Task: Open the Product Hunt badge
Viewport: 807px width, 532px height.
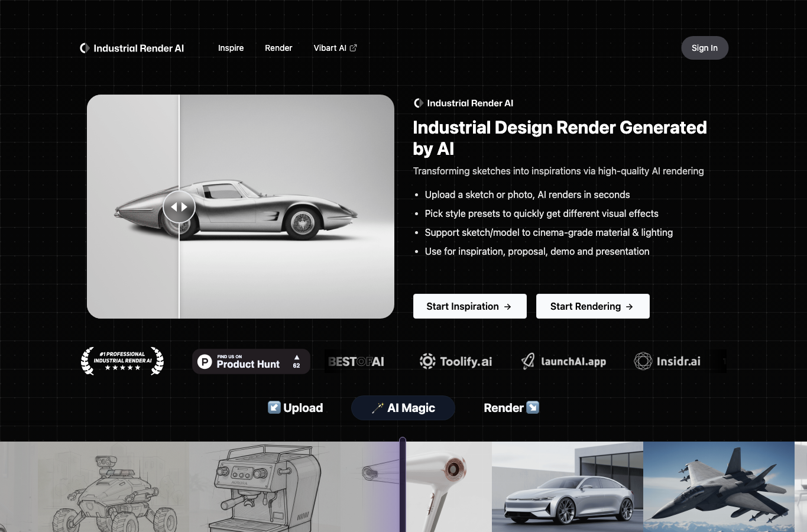Action: [x=251, y=361]
